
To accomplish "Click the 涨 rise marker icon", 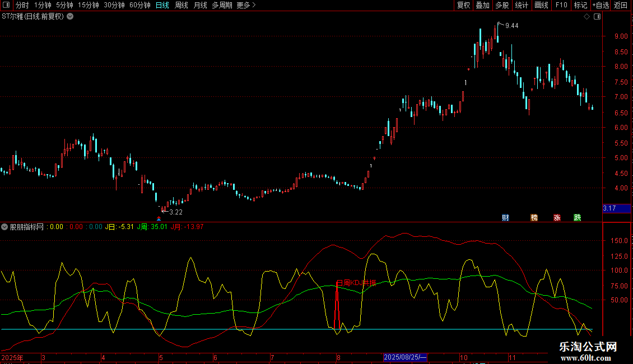I will click(557, 217).
